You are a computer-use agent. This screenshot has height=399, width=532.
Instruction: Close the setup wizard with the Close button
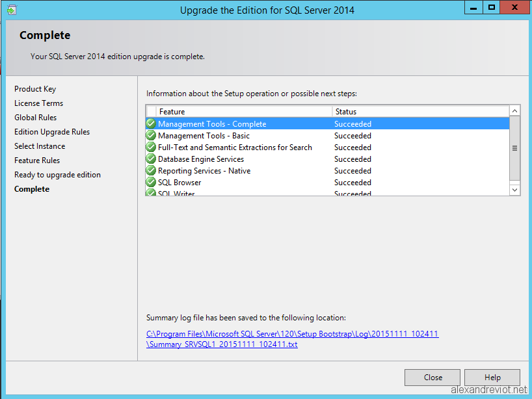click(x=432, y=378)
